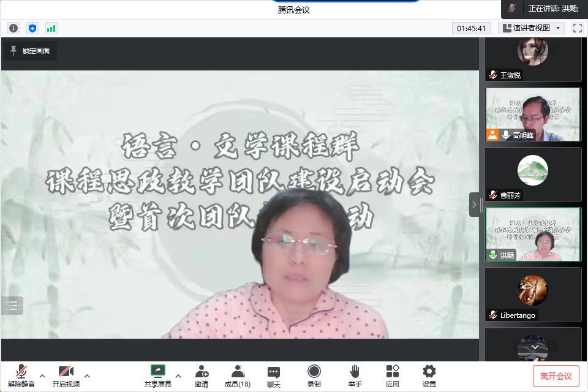Open the 邀请 invite icon
588x392 pixels.
[x=202, y=375]
